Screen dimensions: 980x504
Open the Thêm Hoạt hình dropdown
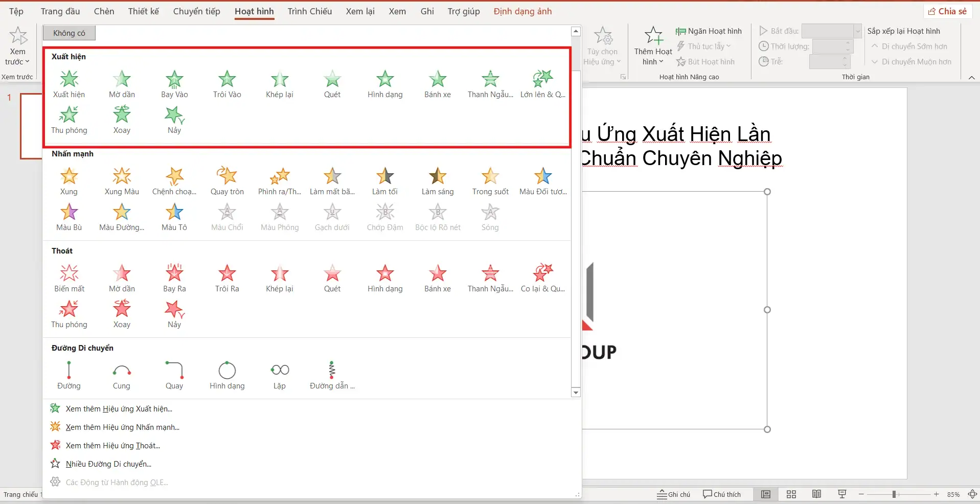point(653,56)
